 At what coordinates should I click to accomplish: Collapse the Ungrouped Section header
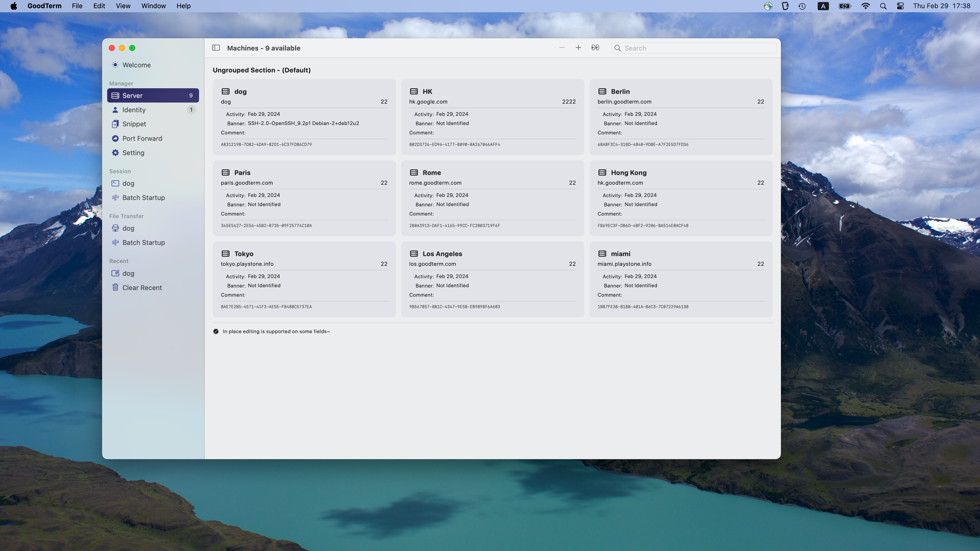(262, 70)
